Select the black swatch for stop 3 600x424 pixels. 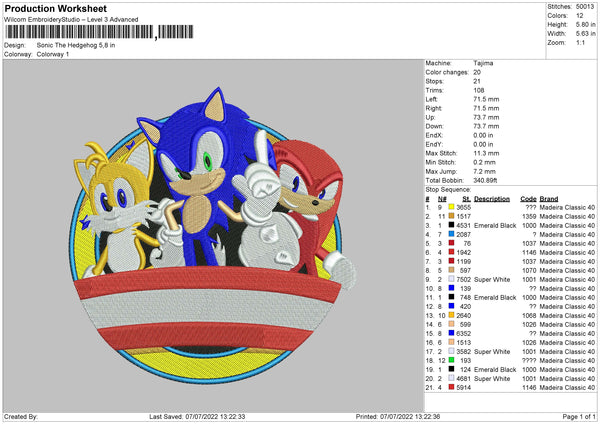(x=451, y=225)
